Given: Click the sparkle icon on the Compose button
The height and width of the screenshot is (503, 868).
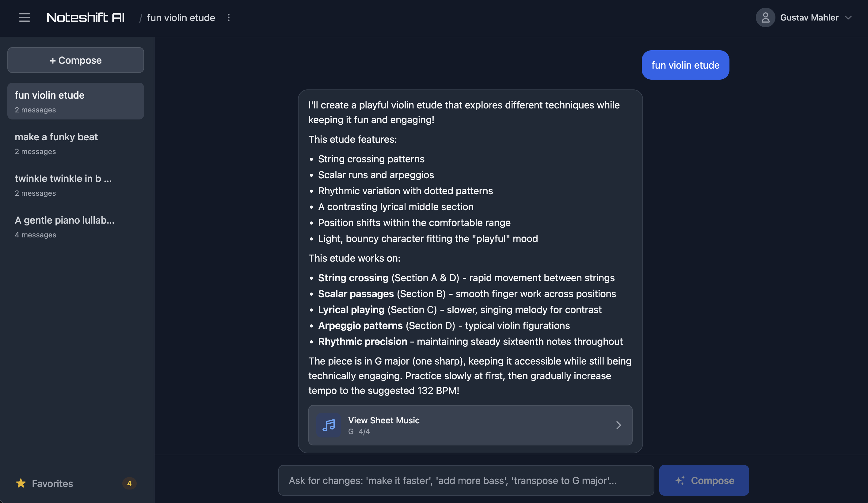Looking at the screenshot, I should click(x=679, y=480).
